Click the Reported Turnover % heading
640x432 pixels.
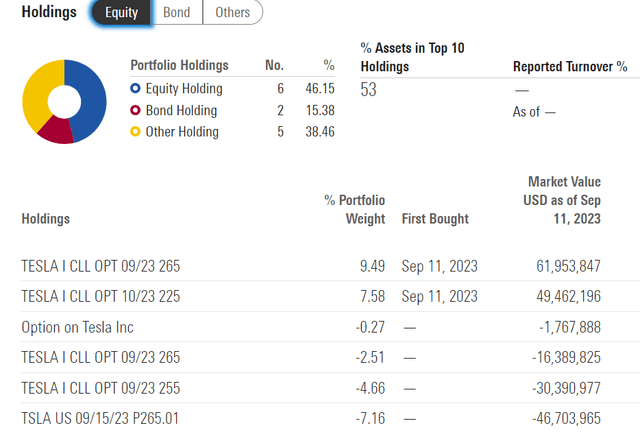pyautogui.click(x=570, y=66)
